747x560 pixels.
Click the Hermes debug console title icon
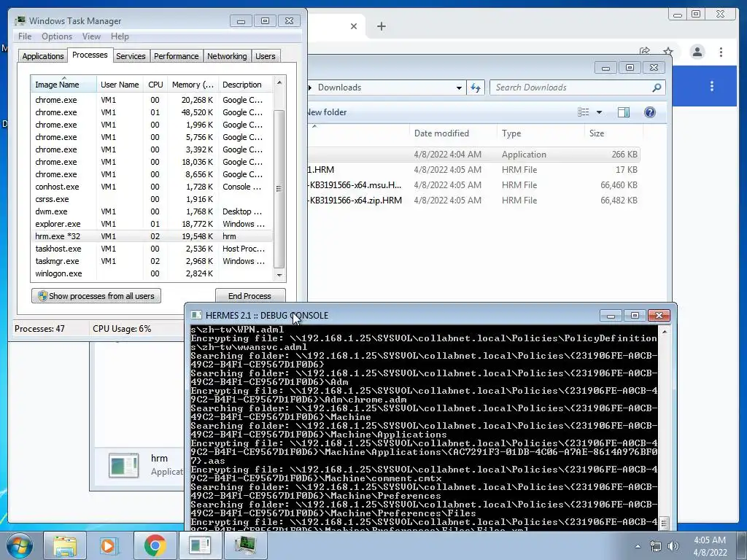[196, 315]
